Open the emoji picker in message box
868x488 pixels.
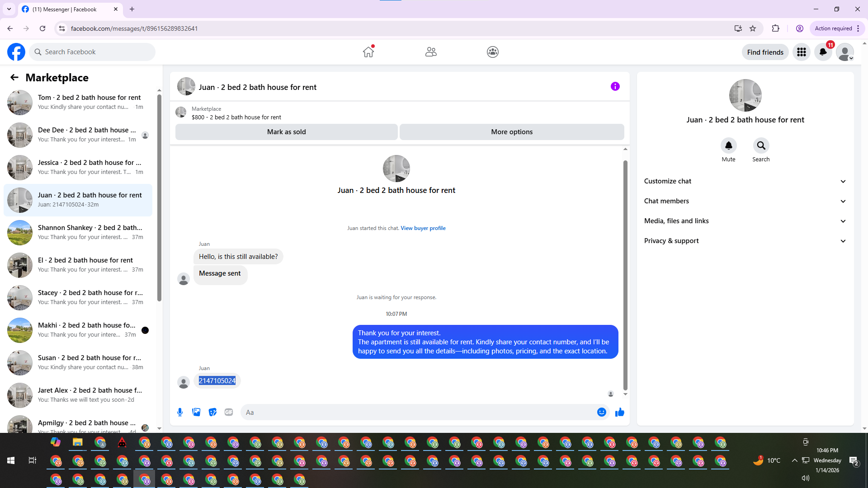[x=601, y=412]
